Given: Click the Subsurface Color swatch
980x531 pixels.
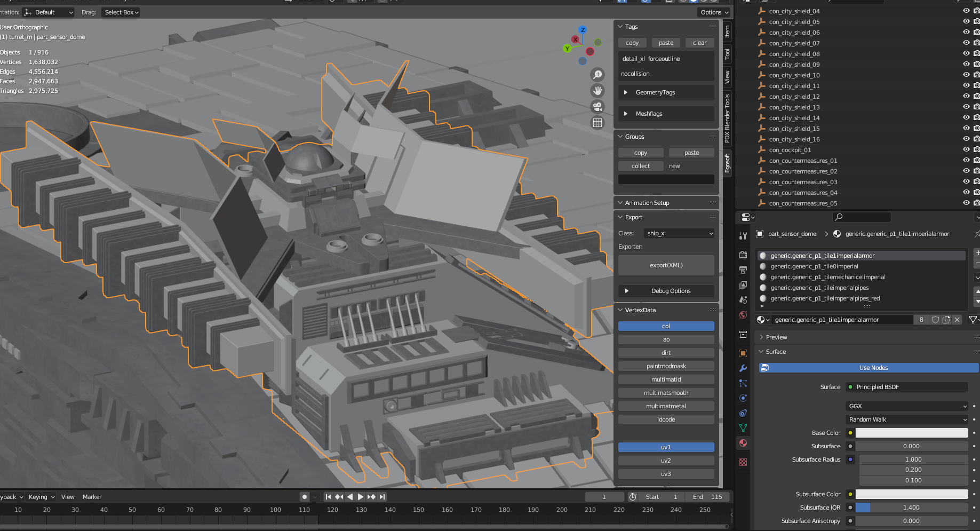Looking at the screenshot, I should tap(912, 494).
